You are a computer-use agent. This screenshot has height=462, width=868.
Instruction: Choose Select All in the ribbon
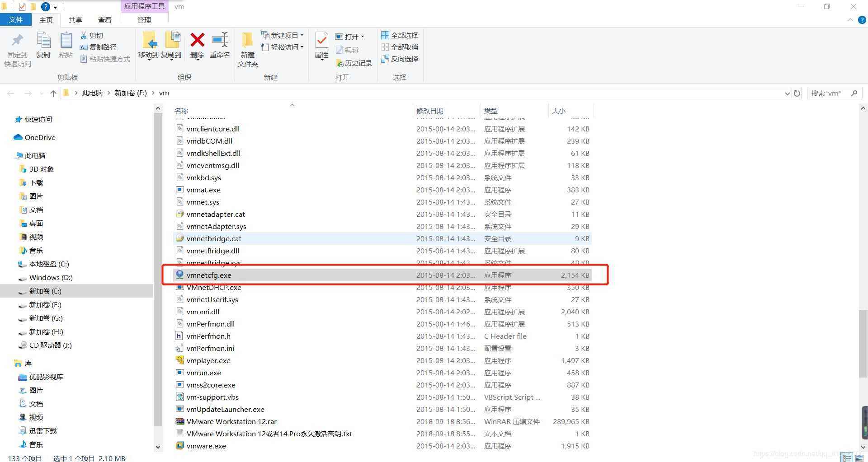click(x=400, y=35)
